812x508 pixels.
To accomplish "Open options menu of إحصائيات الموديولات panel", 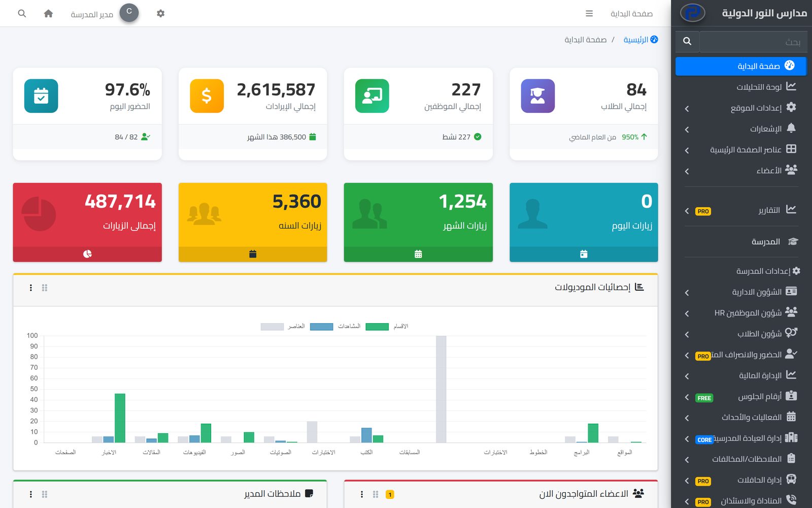I will [31, 288].
